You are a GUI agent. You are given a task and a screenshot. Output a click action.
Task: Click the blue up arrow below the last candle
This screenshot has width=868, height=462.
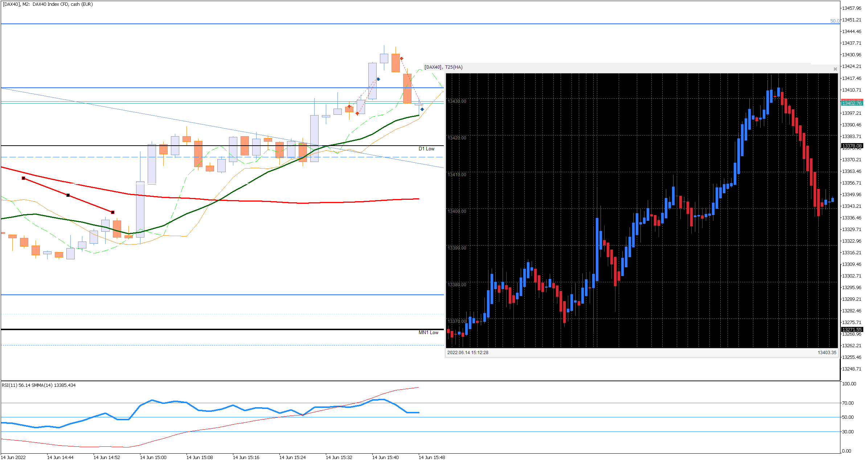(x=422, y=109)
